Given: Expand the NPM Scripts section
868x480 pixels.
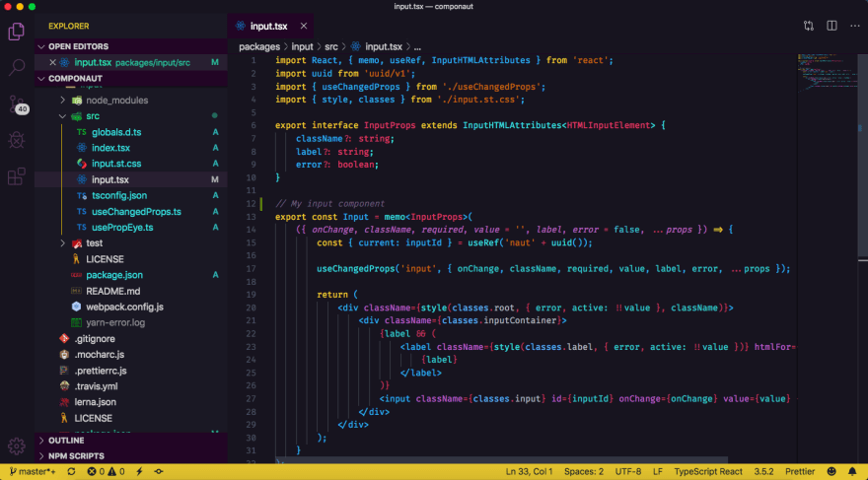Looking at the screenshot, I should point(130,456).
